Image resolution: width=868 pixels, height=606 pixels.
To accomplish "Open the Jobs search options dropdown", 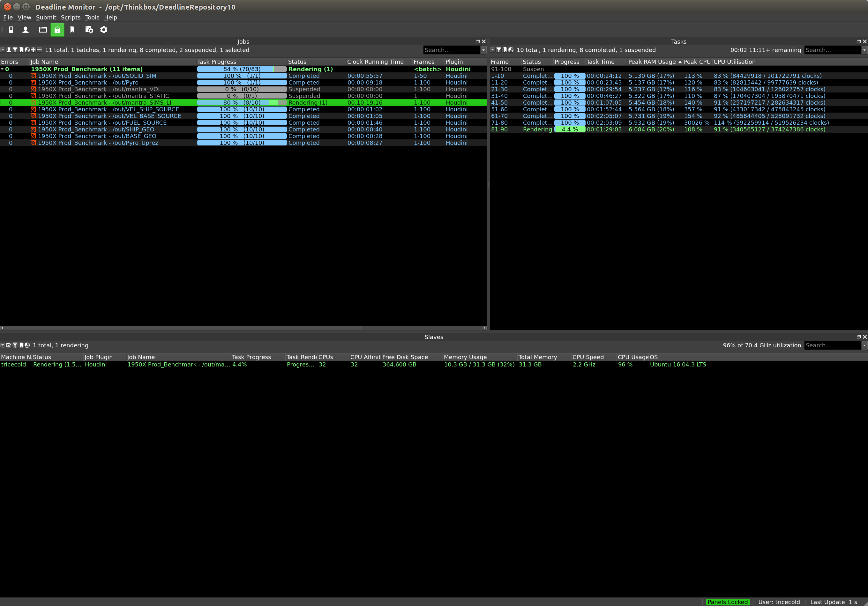I will click(x=483, y=50).
